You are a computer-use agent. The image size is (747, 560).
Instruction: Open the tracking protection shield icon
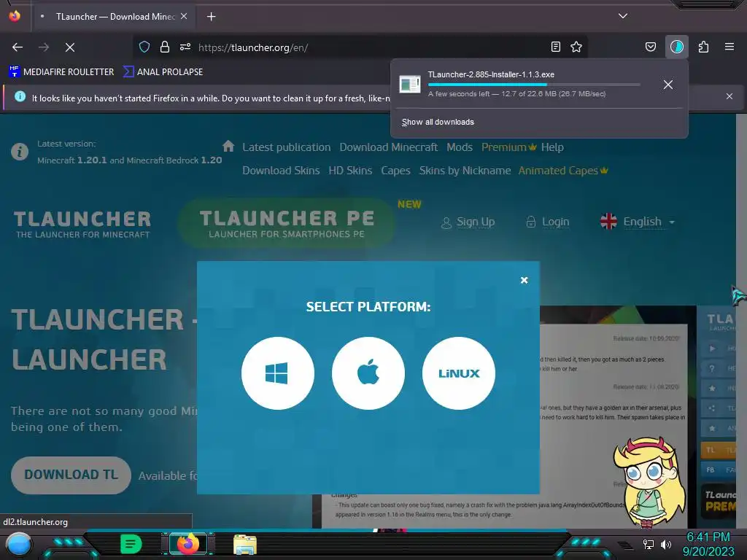(x=144, y=47)
